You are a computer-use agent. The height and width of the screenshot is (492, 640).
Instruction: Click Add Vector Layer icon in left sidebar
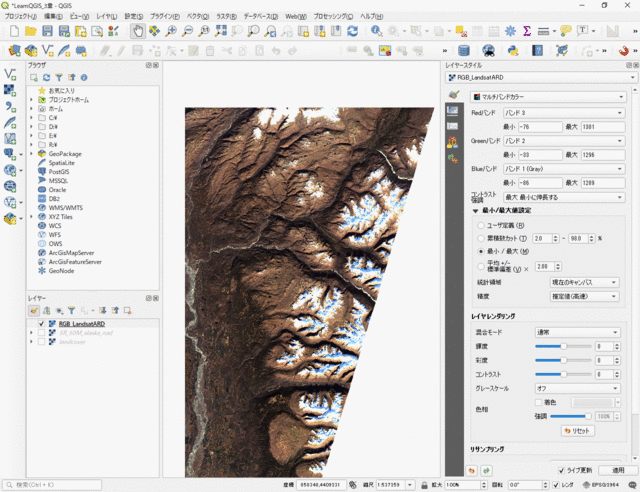[10, 74]
